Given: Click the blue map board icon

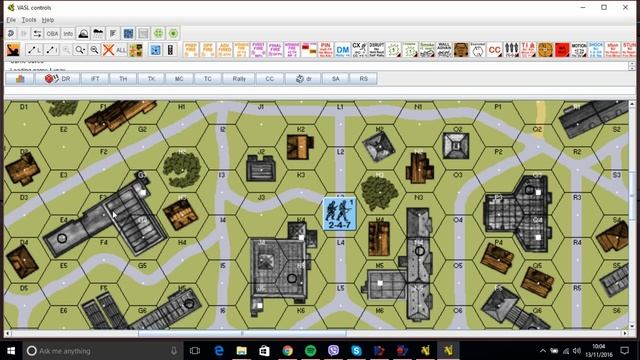Looking at the screenshot, I should 129,33.
